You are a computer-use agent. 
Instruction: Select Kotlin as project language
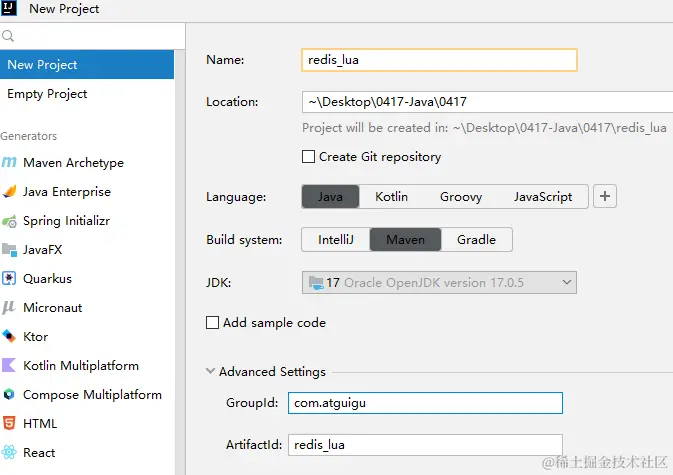(391, 197)
